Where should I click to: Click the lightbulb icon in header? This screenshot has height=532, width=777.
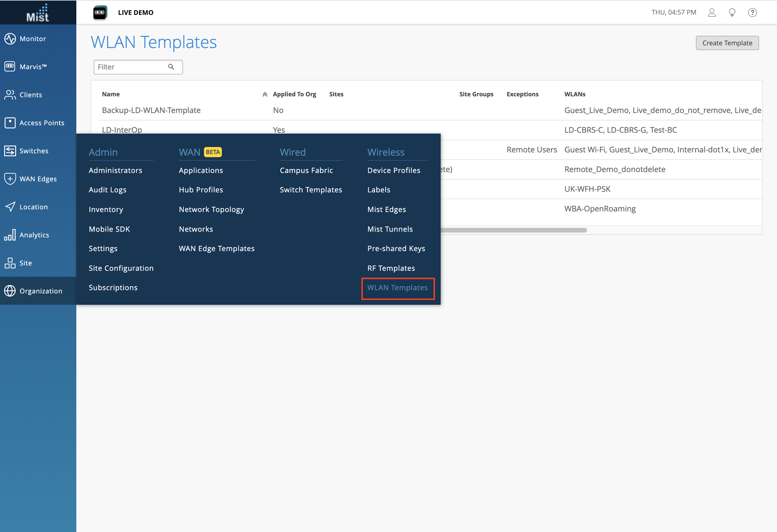coord(732,12)
